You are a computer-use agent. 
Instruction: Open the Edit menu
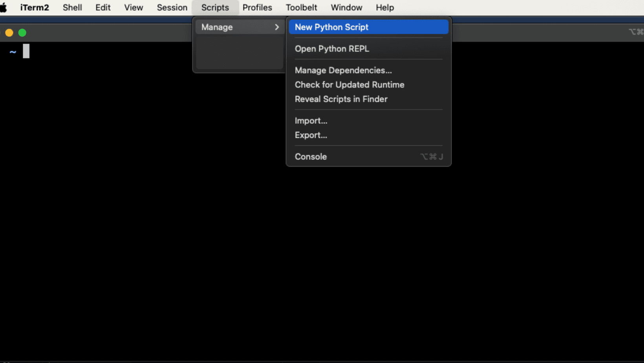click(x=103, y=7)
